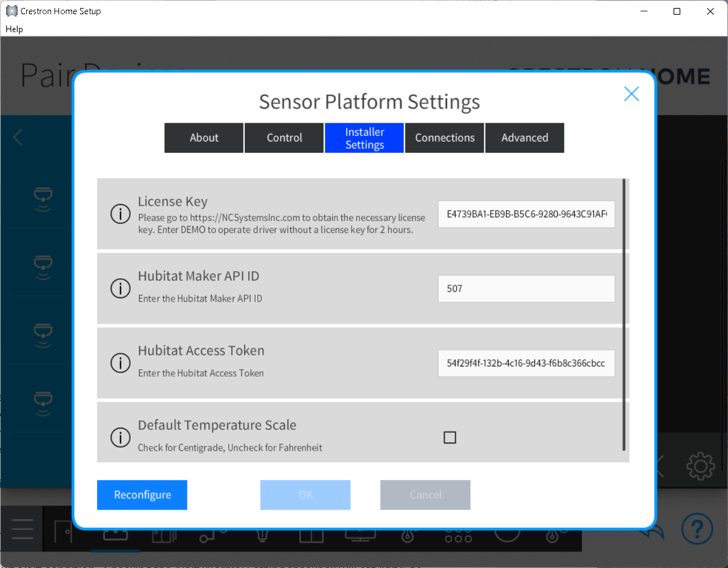Open the Help menu
Image resolution: width=728 pixels, height=568 pixels.
tap(14, 29)
